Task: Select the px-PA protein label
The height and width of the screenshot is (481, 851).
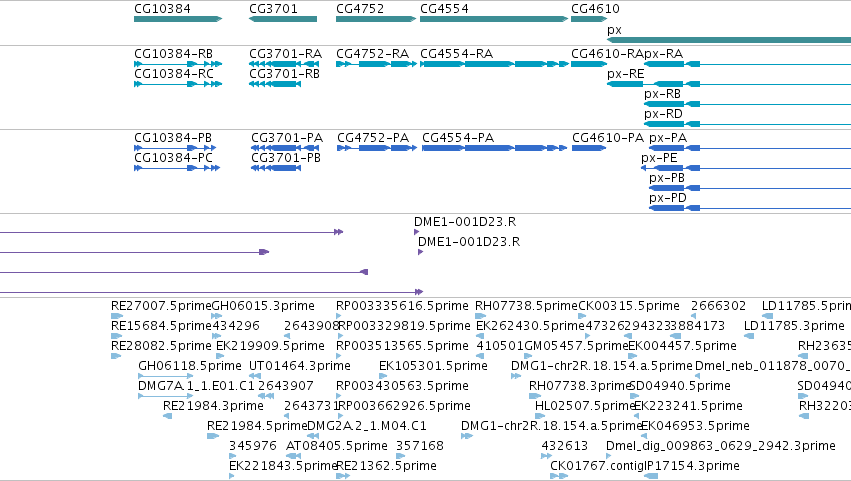Action: point(668,138)
